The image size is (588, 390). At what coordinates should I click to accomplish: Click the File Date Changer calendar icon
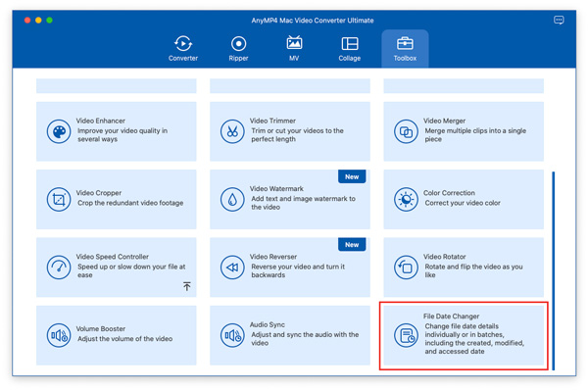pyautogui.click(x=406, y=335)
